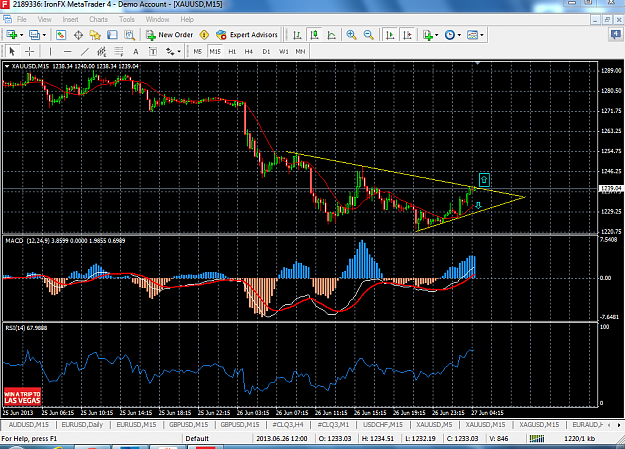
Task: Click the chat notification icon at top right
Action: [615, 35]
